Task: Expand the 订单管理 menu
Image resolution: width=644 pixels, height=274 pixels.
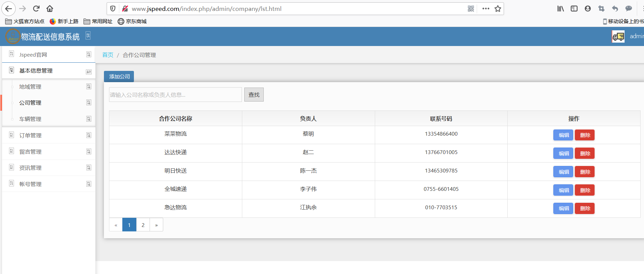Action: tap(49, 135)
